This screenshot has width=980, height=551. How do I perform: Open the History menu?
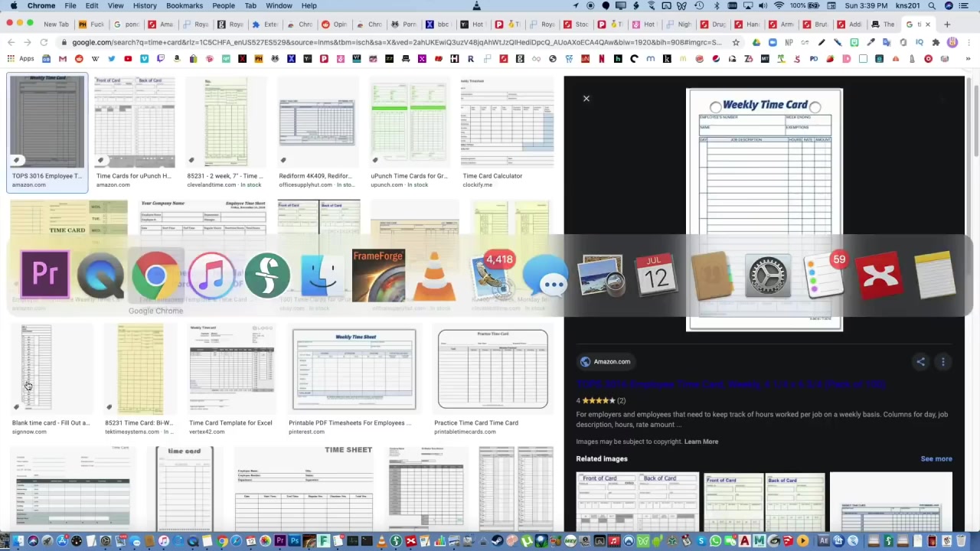[x=145, y=5]
